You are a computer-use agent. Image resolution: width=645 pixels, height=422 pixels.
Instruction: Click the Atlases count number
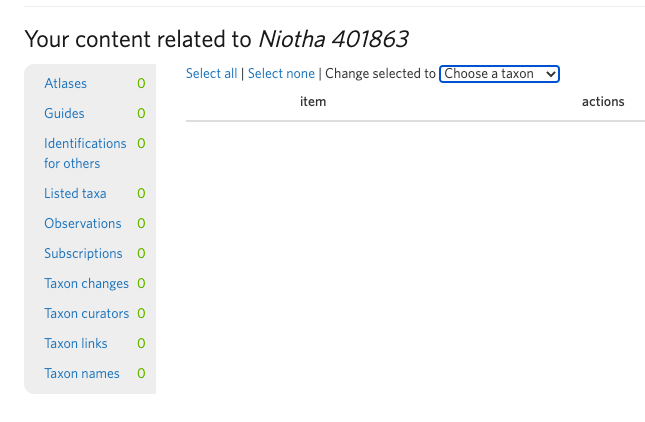(x=141, y=83)
